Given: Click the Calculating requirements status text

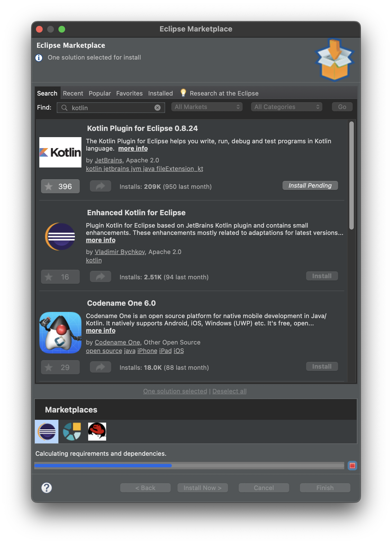Looking at the screenshot, I should pyautogui.click(x=101, y=454).
